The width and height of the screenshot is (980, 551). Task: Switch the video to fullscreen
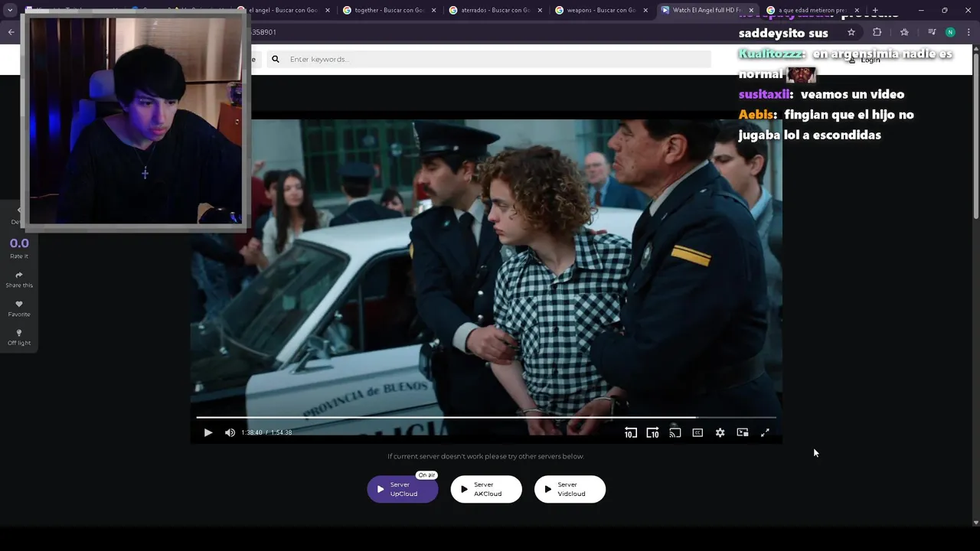click(765, 432)
